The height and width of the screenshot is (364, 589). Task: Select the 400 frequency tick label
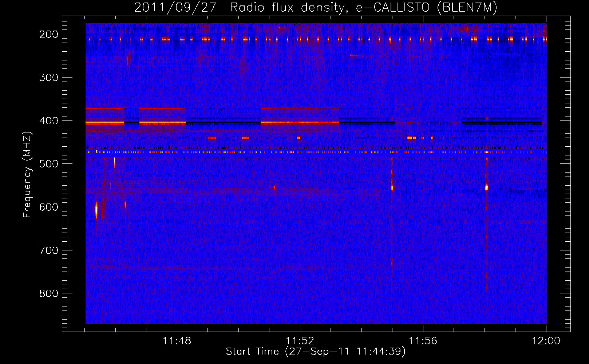pos(49,121)
